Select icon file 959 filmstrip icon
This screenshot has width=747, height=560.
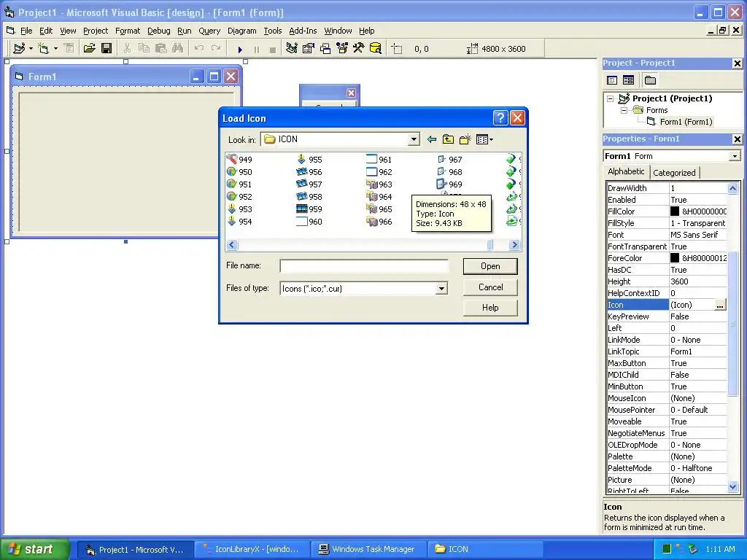pyautogui.click(x=309, y=209)
